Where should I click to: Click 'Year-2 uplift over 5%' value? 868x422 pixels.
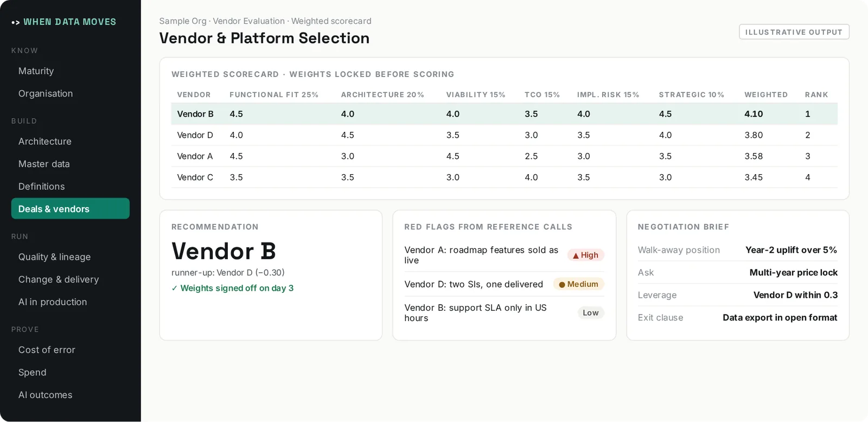(791, 250)
